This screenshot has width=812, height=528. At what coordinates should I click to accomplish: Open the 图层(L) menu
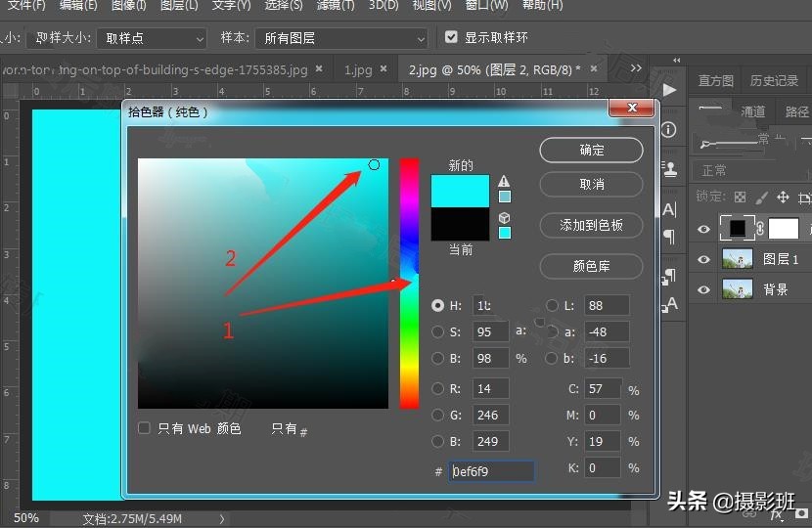pos(177,6)
